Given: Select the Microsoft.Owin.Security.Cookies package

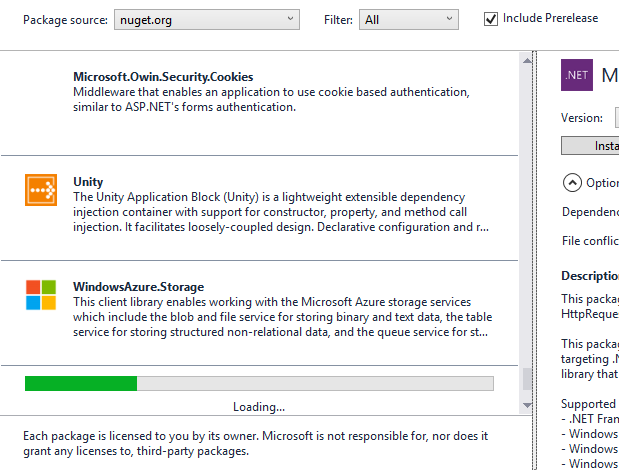Looking at the screenshot, I should [259, 103].
